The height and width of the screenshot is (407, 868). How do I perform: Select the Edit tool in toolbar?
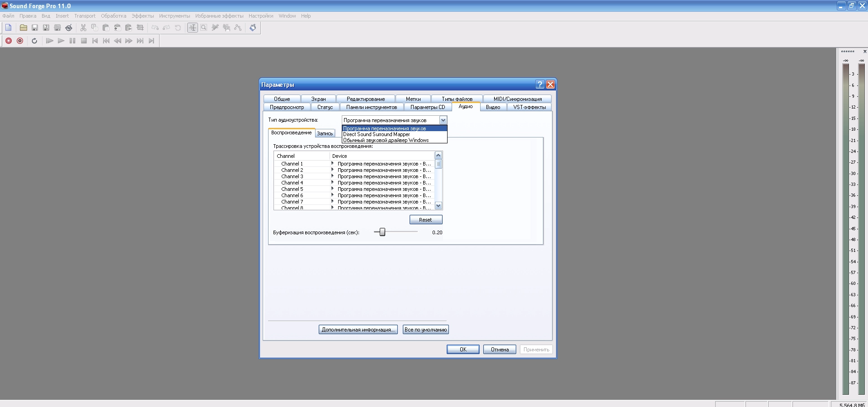coord(193,28)
